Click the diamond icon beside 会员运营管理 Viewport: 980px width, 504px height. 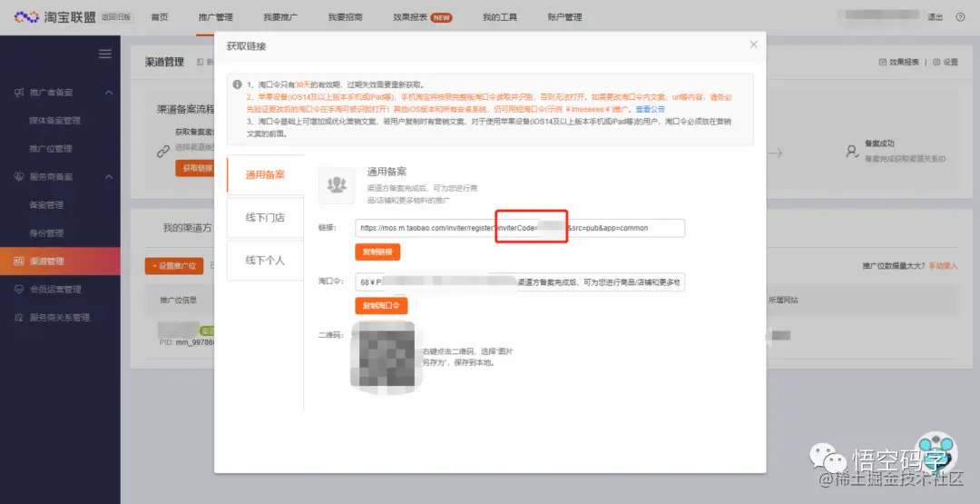click(19, 290)
